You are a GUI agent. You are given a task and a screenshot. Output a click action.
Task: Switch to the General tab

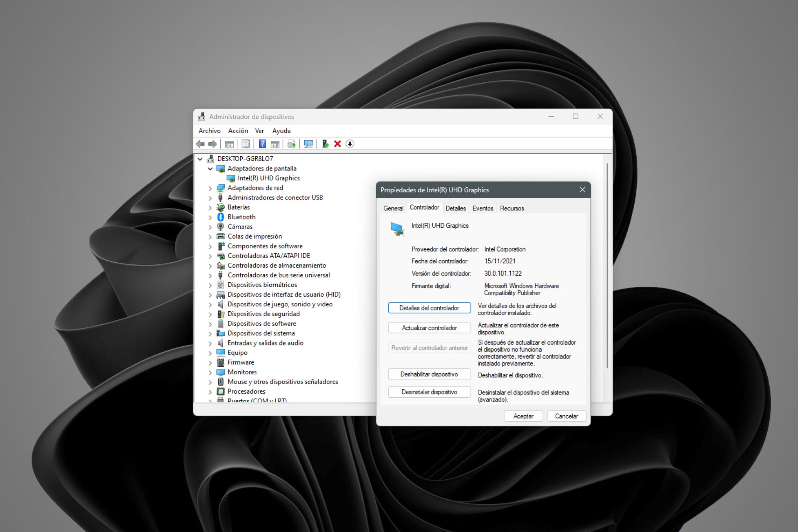point(393,208)
